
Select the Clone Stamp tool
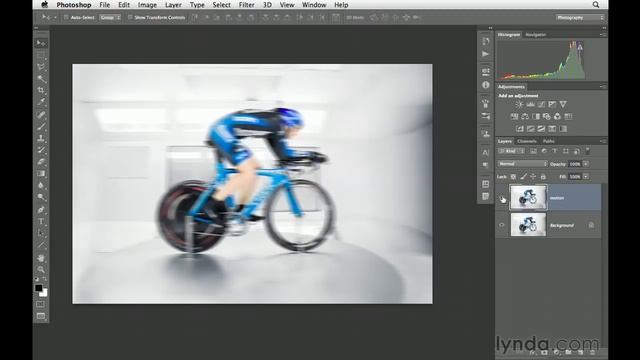point(41,138)
